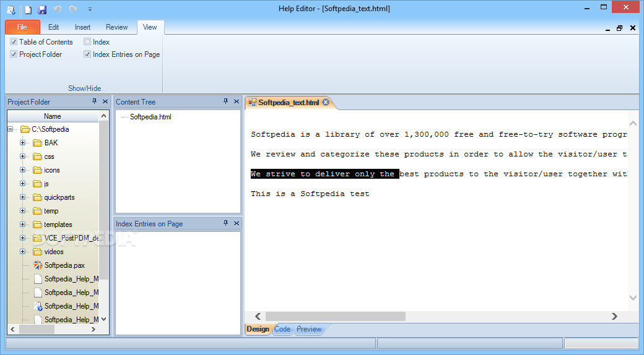Click the editor horizontal scrollbar thumb
Viewport: 644px width, 355px height.
pyautogui.click(x=336, y=316)
